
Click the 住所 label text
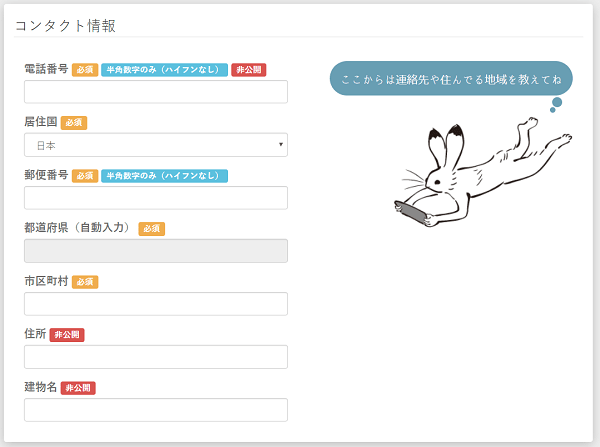click(35, 334)
